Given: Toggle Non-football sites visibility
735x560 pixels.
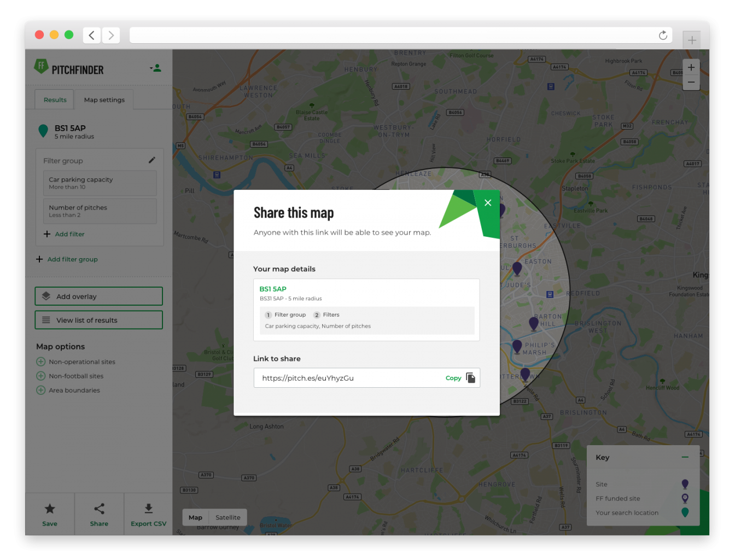Looking at the screenshot, I should point(41,376).
